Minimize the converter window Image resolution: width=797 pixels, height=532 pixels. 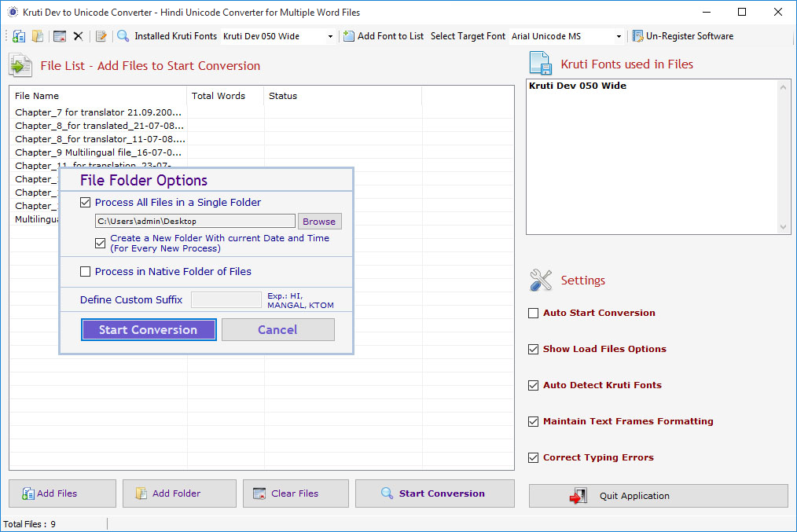707,12
